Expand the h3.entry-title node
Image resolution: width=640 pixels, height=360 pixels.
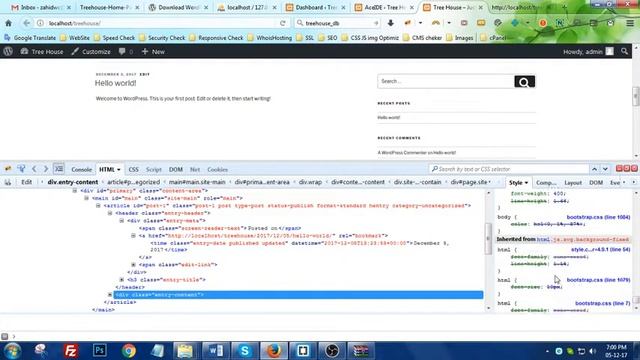point(122,280)
